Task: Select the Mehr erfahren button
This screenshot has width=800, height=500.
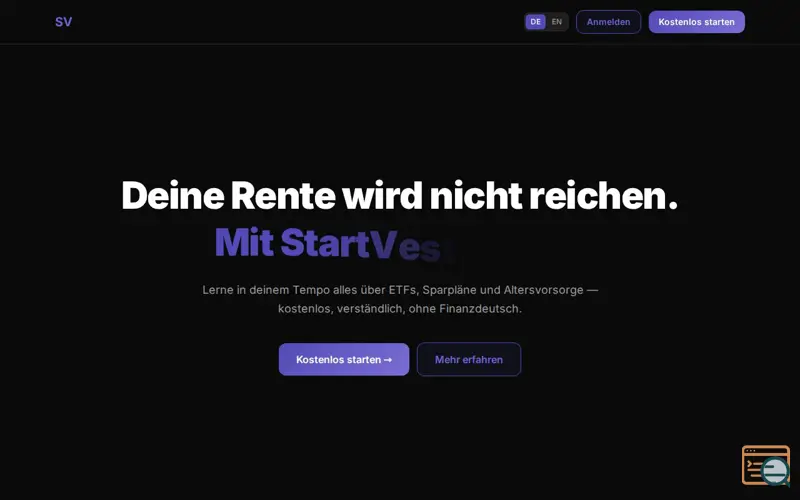Action: click(469, 359)
